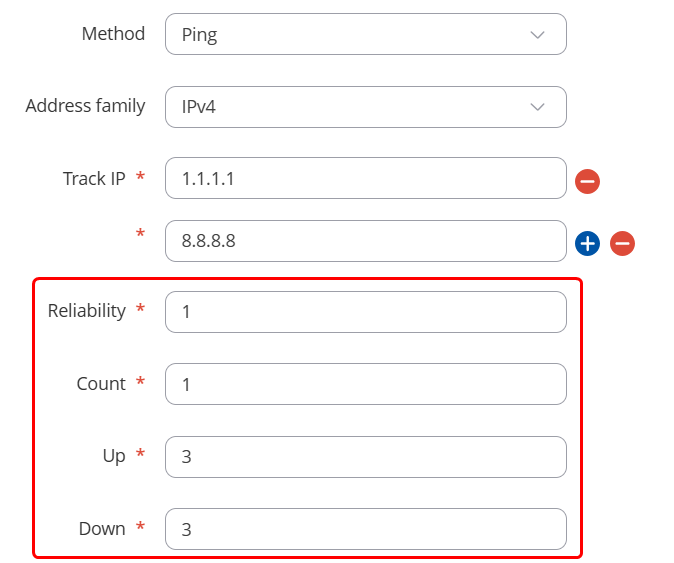
Task: Click the Address family label text
Action: 85,106
